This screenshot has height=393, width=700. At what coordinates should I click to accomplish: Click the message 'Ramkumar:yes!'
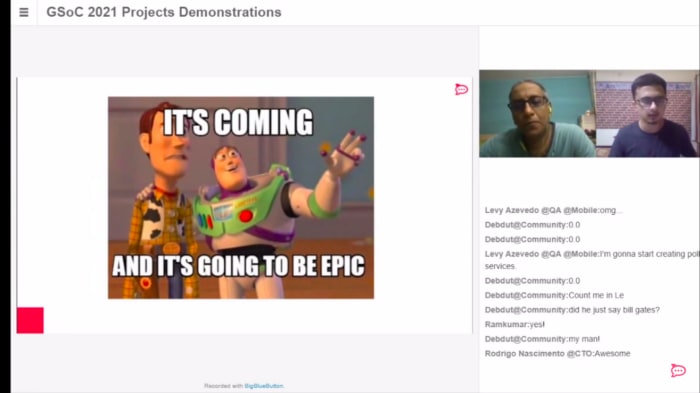point(515,324)
